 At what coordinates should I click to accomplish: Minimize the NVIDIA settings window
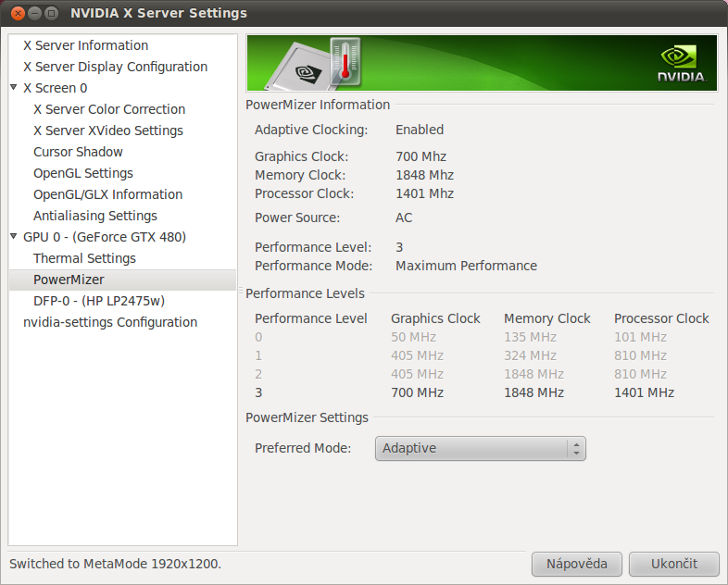point(35,13)
